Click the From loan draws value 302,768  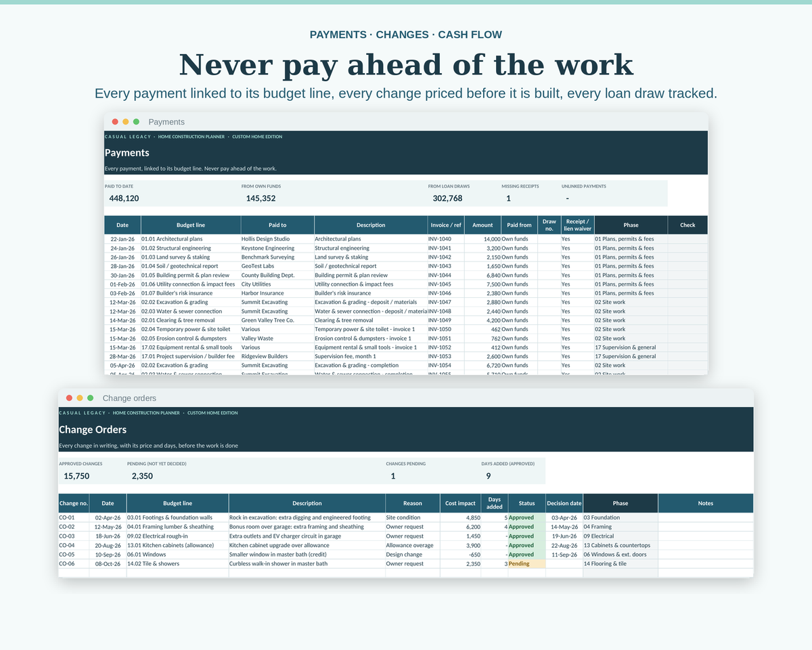(x=447, y=198)
